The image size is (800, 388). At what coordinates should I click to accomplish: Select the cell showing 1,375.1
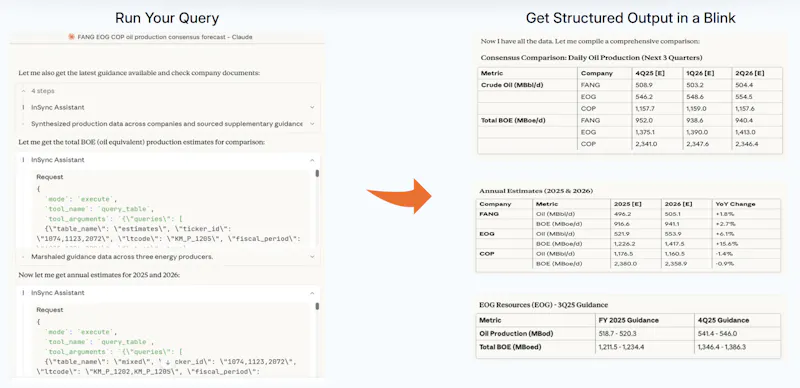[657, 132]
